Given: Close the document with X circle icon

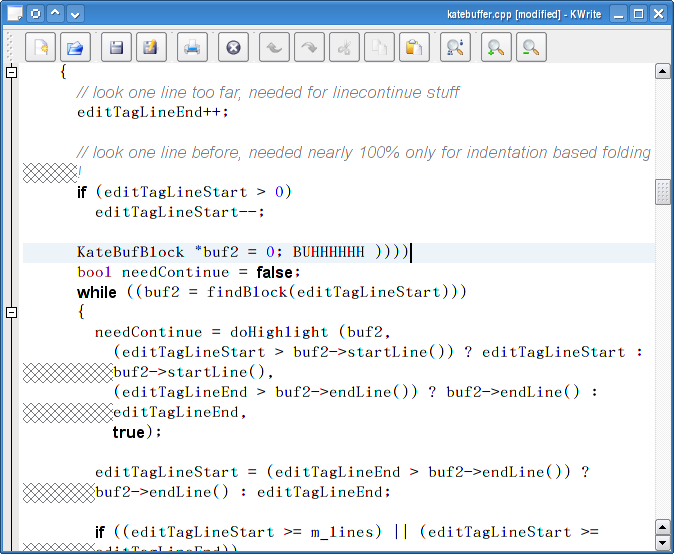Looking at the screenshot, I should 233,47.
